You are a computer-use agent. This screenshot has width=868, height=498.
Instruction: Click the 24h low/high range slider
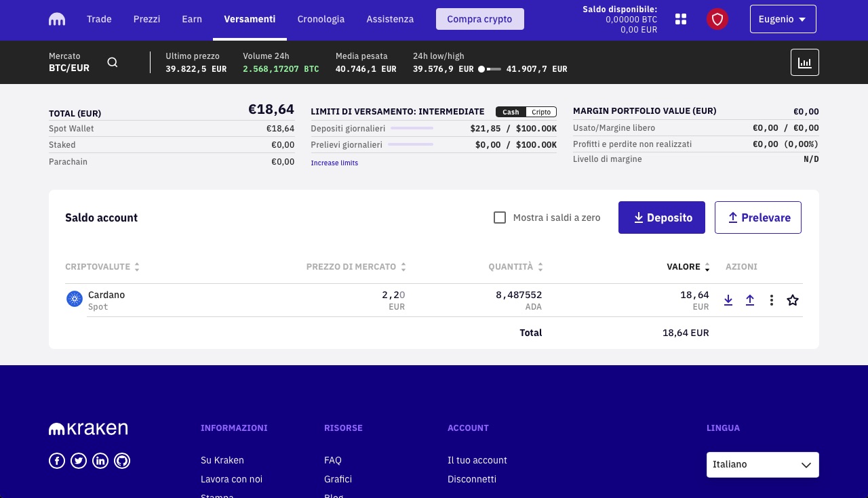[490, 69]
